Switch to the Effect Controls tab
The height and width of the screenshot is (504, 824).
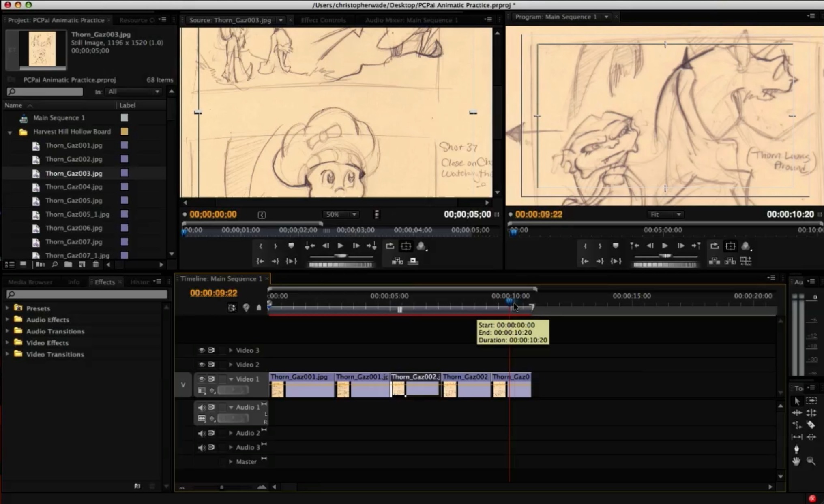pos(323,20)
